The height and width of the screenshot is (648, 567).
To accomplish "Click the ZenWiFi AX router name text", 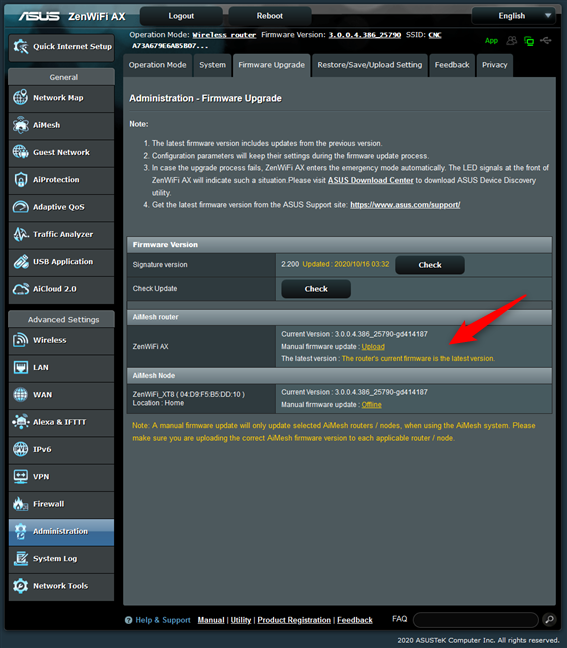I will click(x=150, y=346).
